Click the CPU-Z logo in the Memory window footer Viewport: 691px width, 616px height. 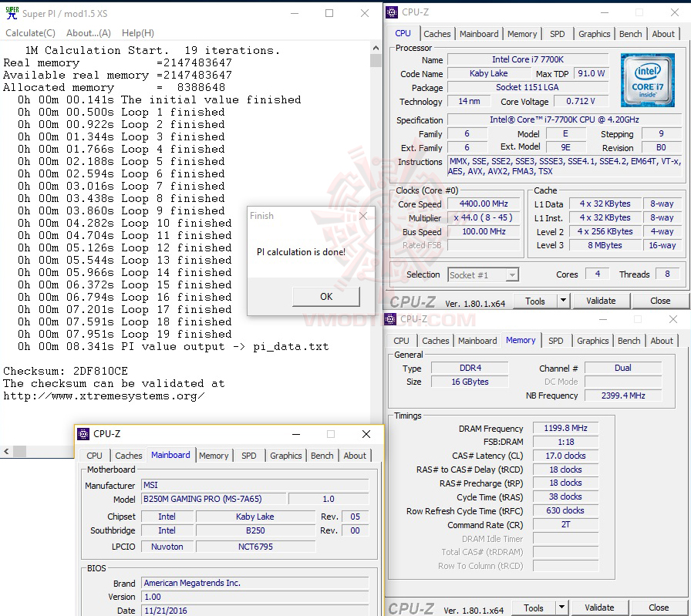(411, 607)
